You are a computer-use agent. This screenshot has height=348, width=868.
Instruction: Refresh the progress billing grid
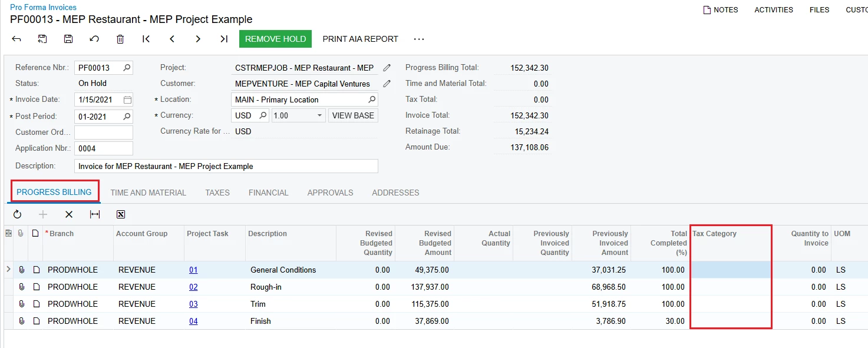[x=17, y=214]
